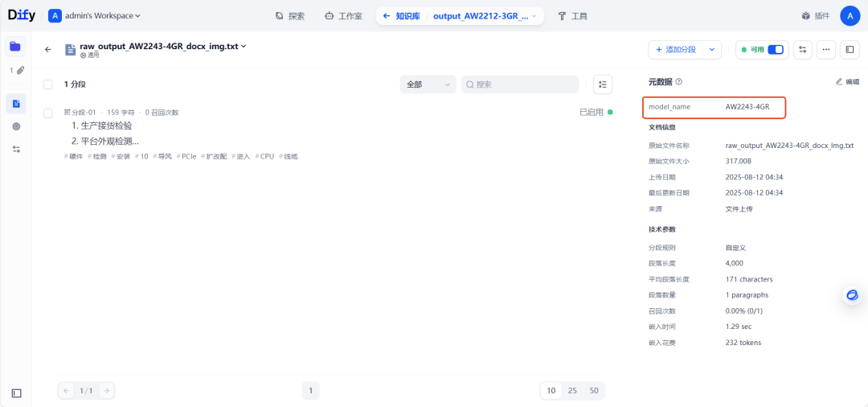
Task: Click the #扩改配 keyword tag
Action: (x=214, y=156)
